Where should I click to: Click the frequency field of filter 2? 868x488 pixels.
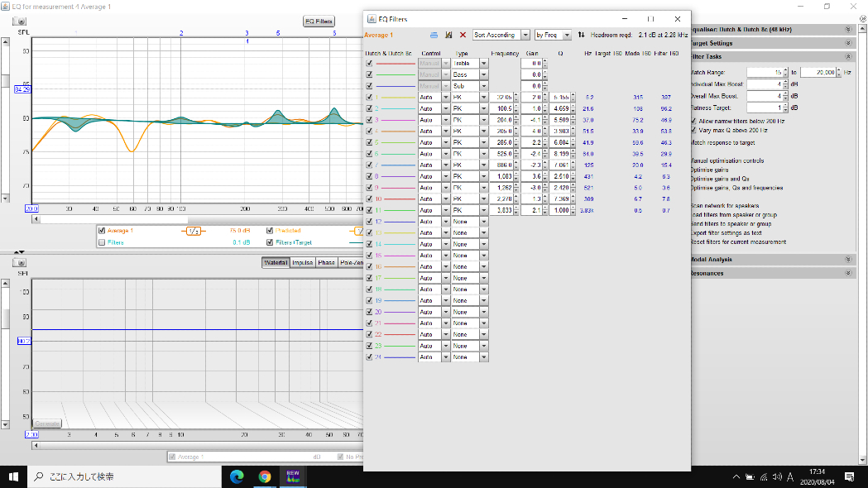(501, 109)
